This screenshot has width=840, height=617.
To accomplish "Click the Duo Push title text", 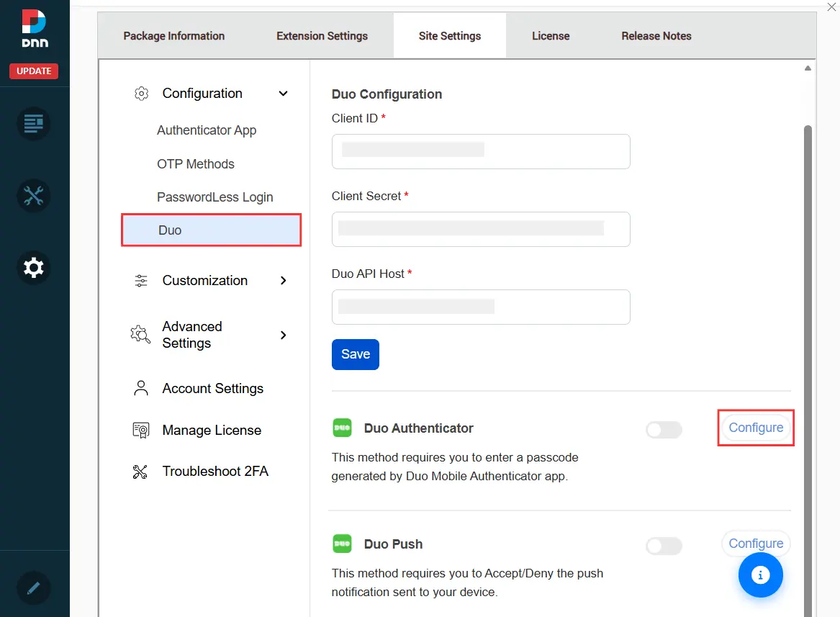I will 393,544.
